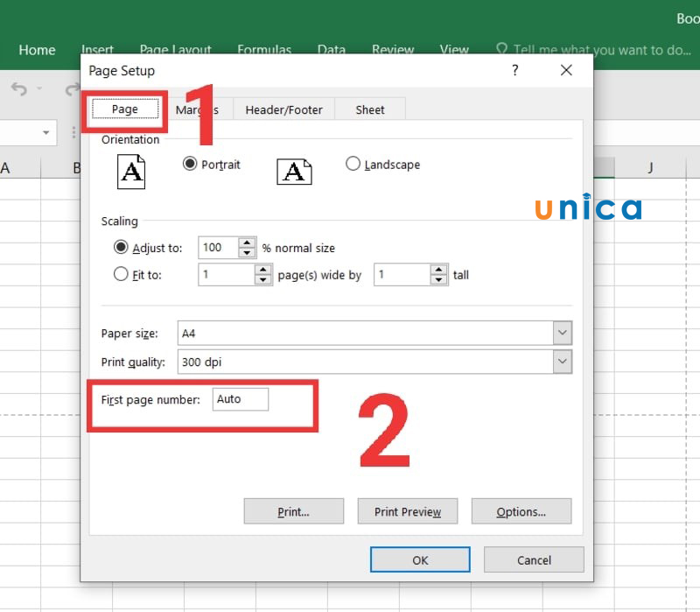Open the Data ribbon tab
The height and width of the screenshot is (612, 700).
coord(332,48)
